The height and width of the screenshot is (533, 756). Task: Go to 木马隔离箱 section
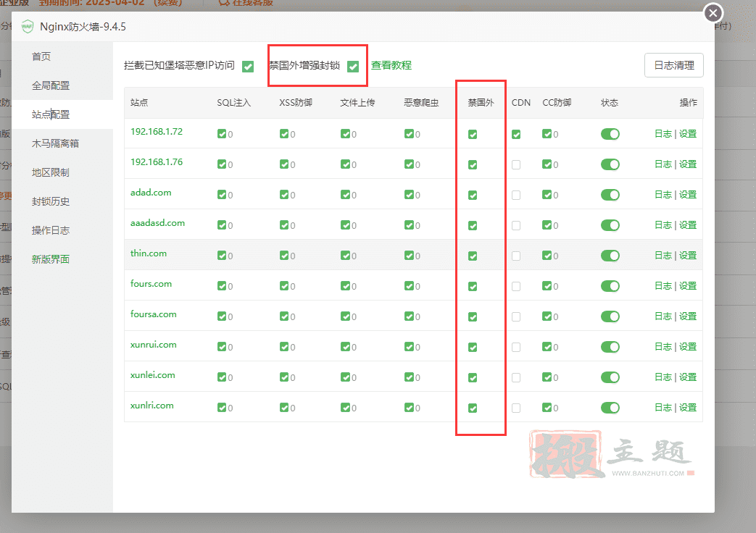(x=55, y=143)
